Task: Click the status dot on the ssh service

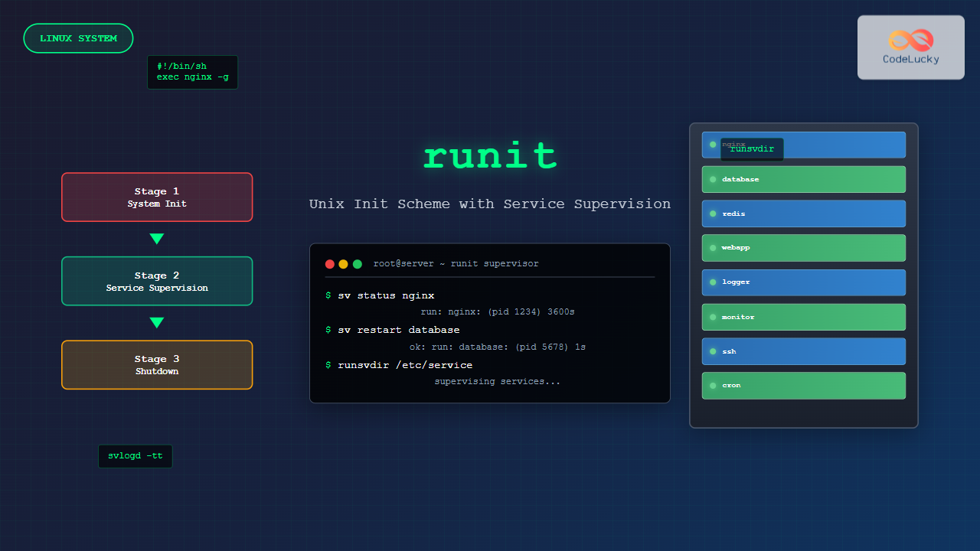Action: [x=713, y=350]
